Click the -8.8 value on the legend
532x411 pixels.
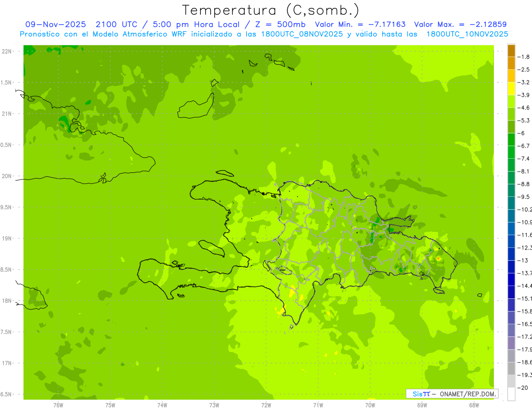click(524, 184)
